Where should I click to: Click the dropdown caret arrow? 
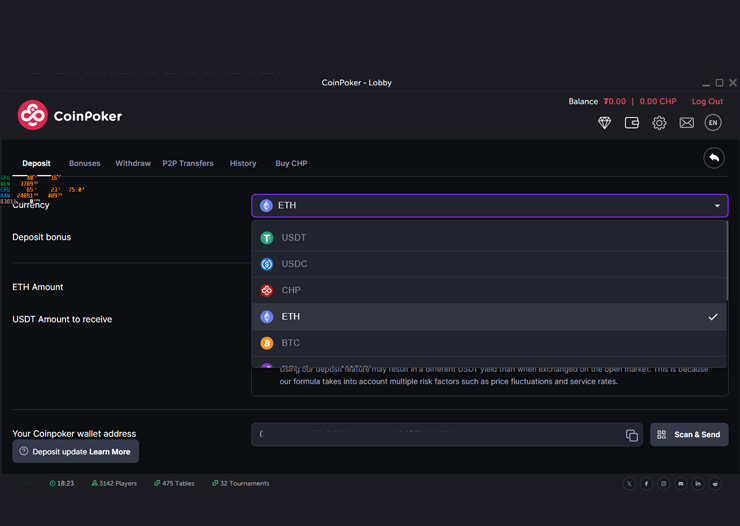717,206
